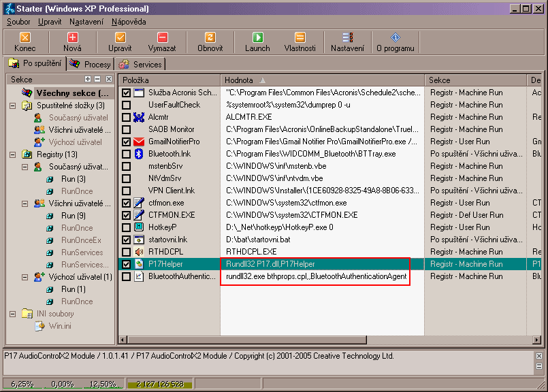Click horizontal scrollbar right arrow

(x=537, y=340)
